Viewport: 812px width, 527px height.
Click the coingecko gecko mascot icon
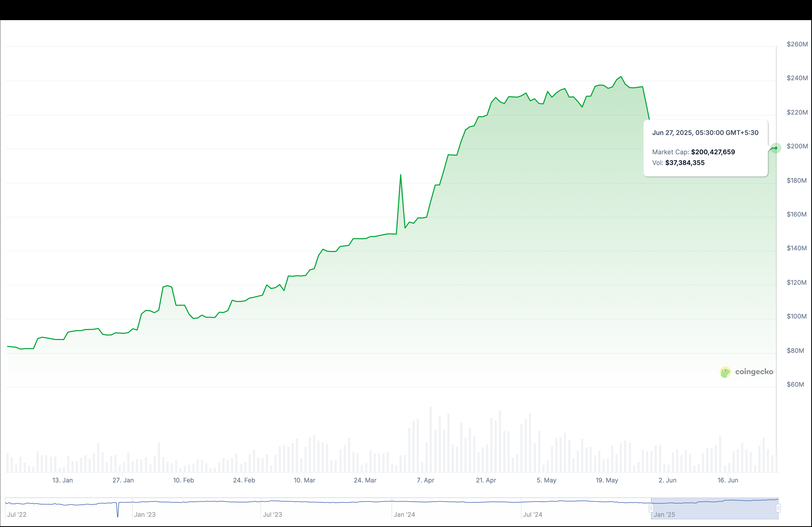[x=726, y=372]
